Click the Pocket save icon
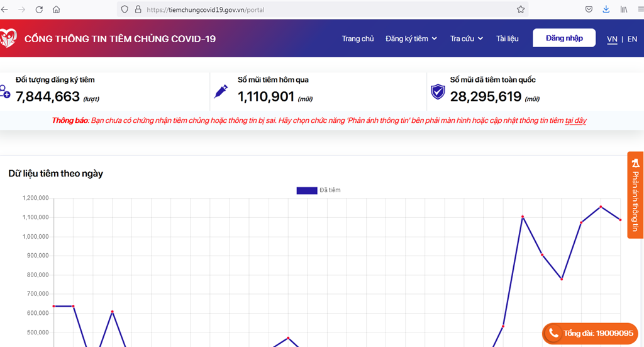This screenshot has height=347, width=644. point(589,9)
